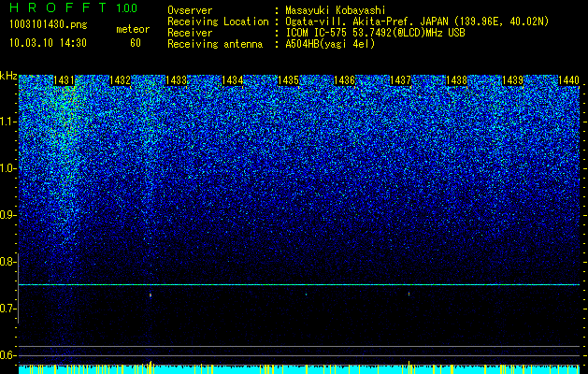The image size is (588, 374).
Task: Click time marker 1434
Action: click(233, 80)
